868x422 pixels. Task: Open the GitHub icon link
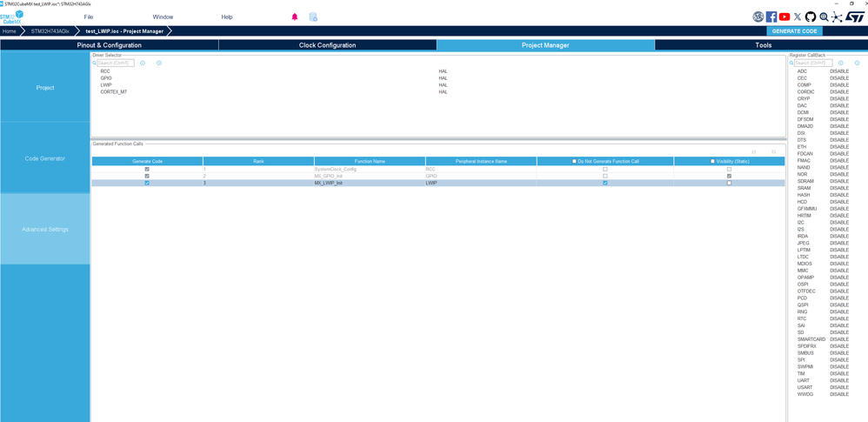[x=811, y=17]
